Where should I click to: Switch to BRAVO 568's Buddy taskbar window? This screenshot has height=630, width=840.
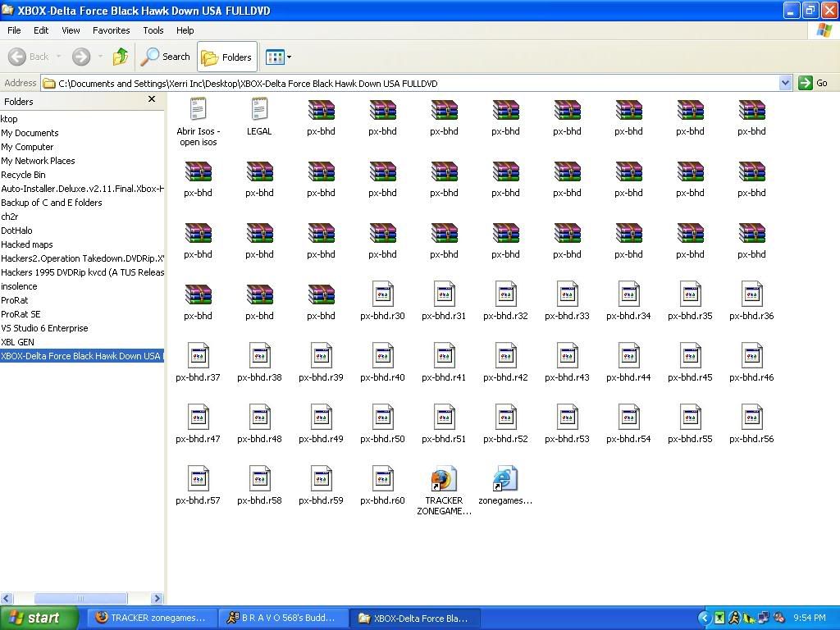click(283, 618)
